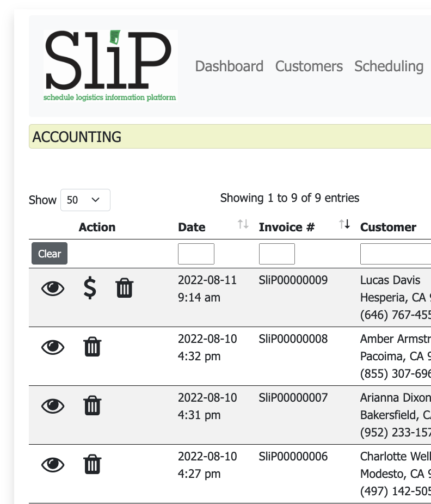Viewport: 431px width, 504px height.
Task: Record payment for invoice SliP00000009
Action: pyautogui.click(x=90, y=288)
